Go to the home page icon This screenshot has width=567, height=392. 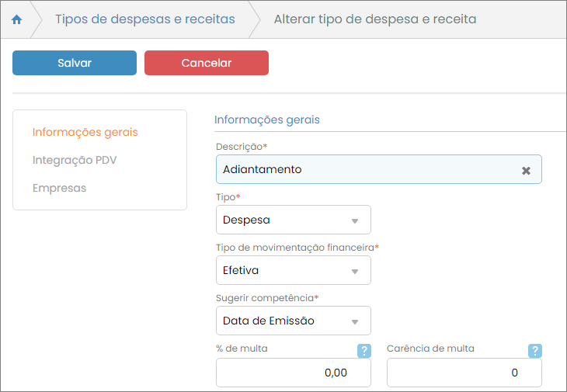tap(17, 19)
